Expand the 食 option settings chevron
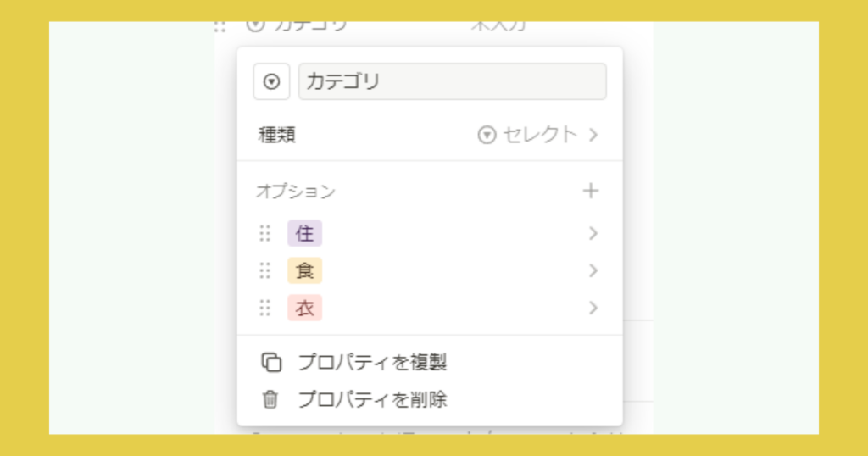Screen dimensions: 868x456 [593, 270]
